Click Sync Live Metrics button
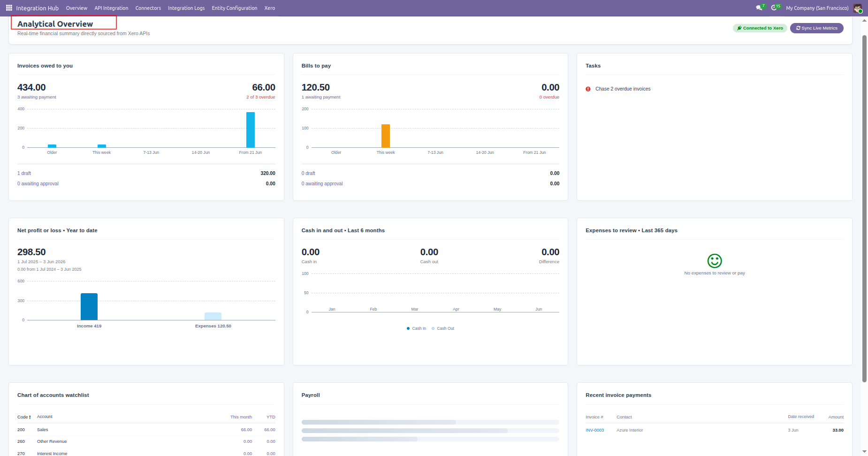This screenshot has height=456, width=868. [817, 28]
